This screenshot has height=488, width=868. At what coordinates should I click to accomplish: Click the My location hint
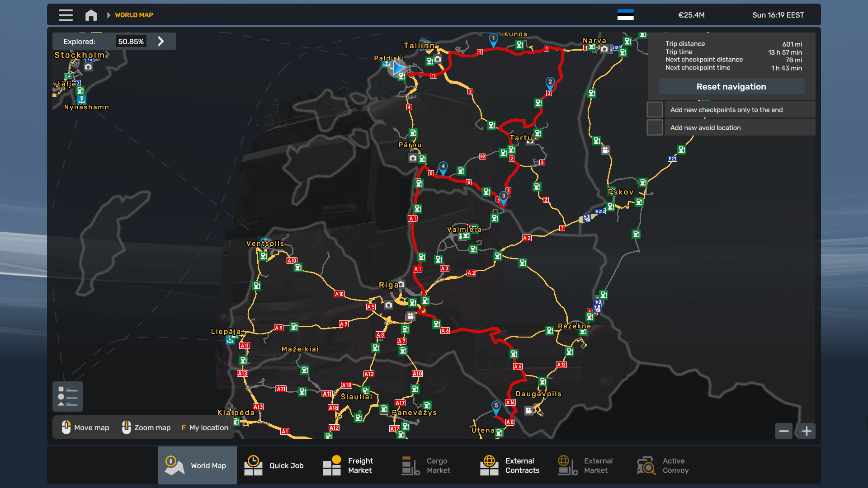point(205,427)
